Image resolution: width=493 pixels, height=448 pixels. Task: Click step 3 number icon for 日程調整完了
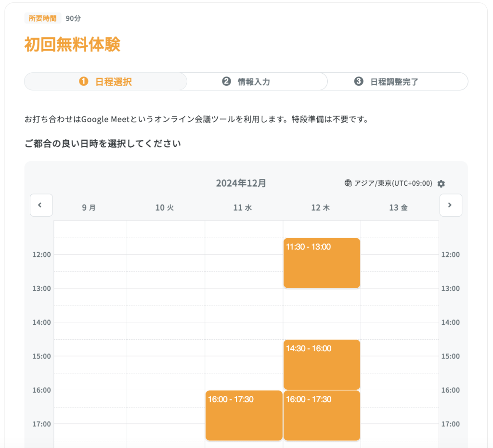pyautogui.click(x=359, y=82)
